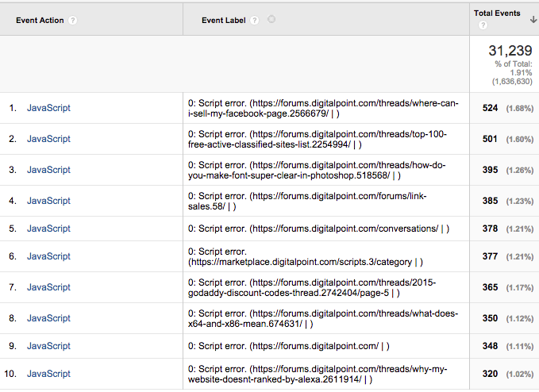Image resolution: width=539 pixels, height=392 pixels.
Task: Click the JavaScript link in row 3
Action: click(48, 170)
